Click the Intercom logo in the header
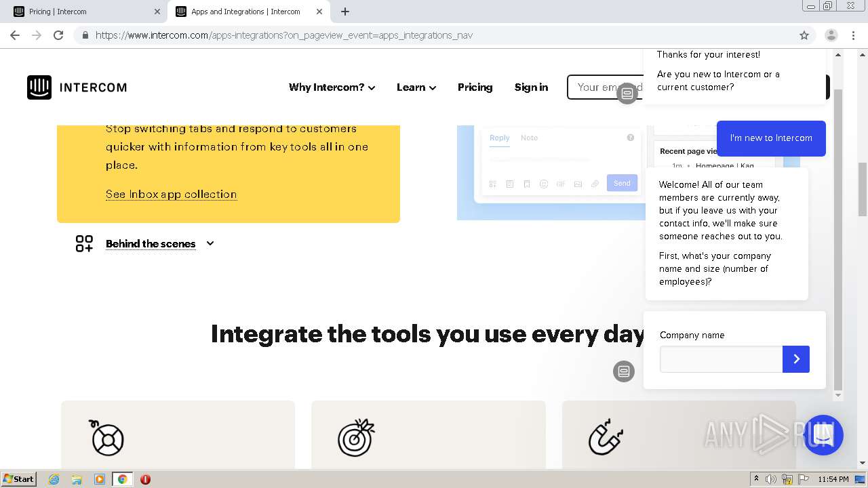The image size is (868, 488). [x=77, y=87]
